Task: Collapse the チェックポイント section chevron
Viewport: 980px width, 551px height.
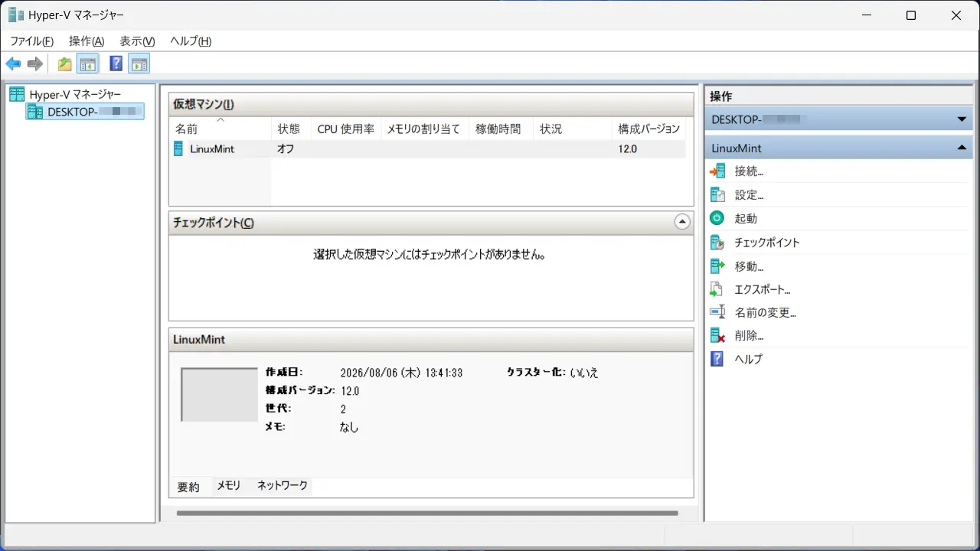Action: click(682, 222)
